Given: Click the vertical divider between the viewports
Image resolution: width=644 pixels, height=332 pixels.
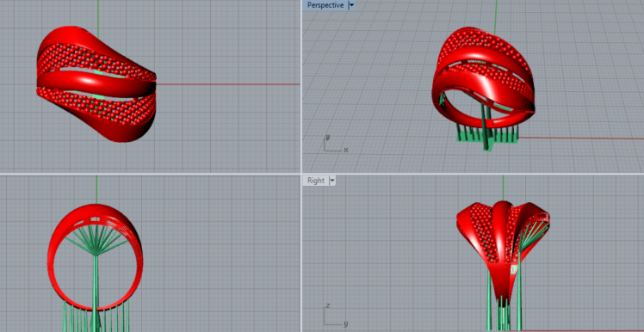Looking at the screenshot, I should pyautogui.click(x=301, y=166).
